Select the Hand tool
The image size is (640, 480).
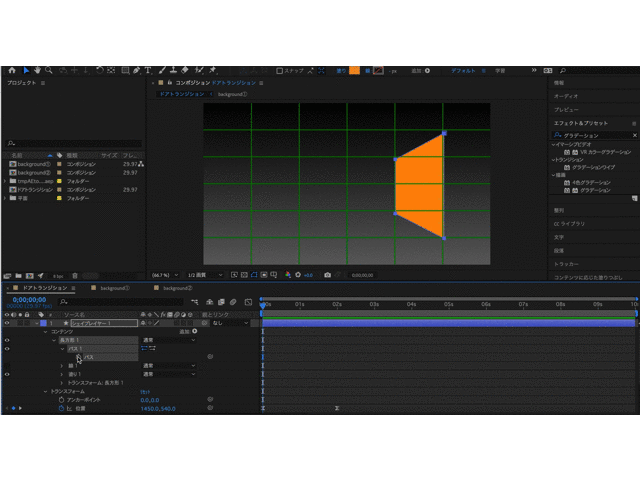pyautogui.click(x=37, y=71)
